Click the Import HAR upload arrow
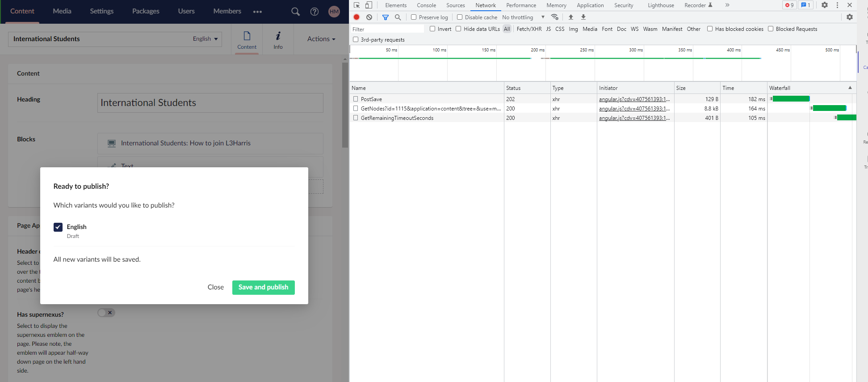Image resolution: width=868 pixels, height=382 pixels. 570,17
